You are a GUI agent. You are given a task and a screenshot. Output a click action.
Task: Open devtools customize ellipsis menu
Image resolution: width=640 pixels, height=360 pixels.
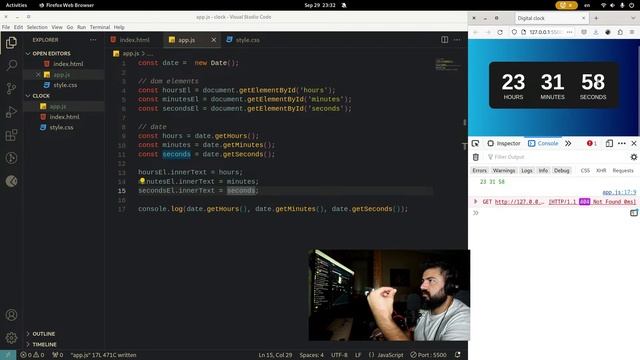coord(622,143)
